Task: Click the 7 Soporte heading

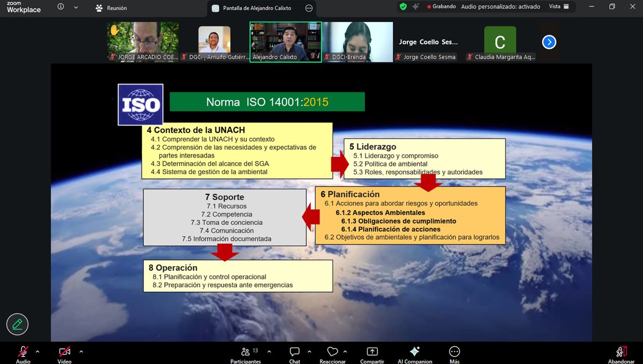Action: pos(225,198)
